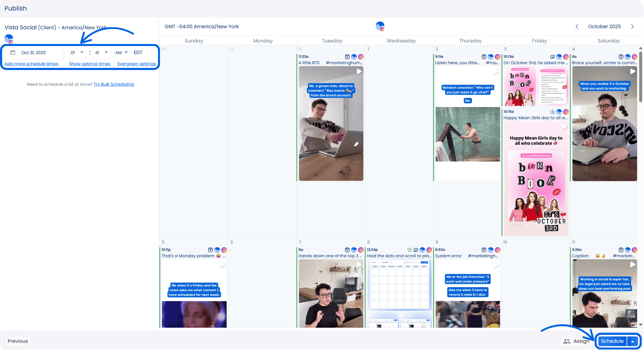Click Show optimal times link
The image size is (644, 350).
(90, 64)
